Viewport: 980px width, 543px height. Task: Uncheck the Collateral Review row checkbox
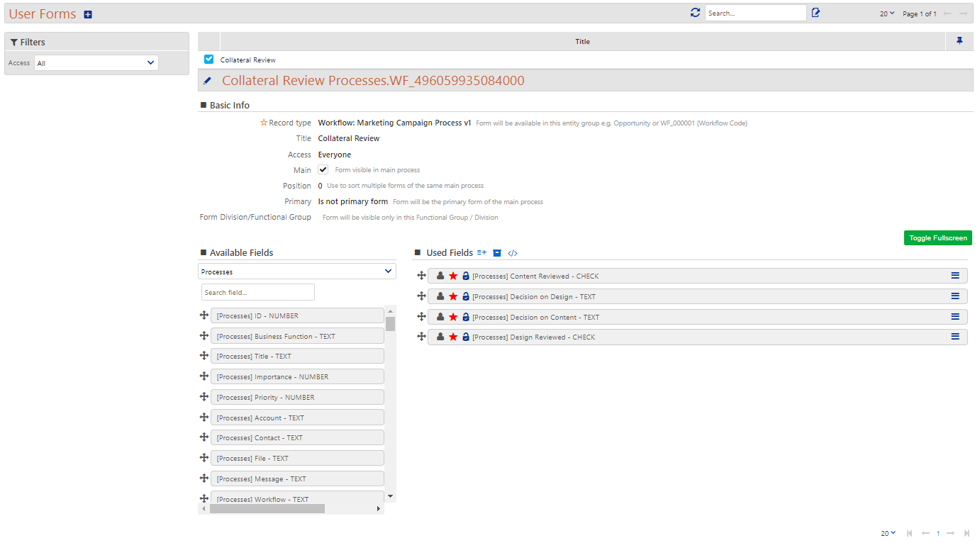coord(208,60)
